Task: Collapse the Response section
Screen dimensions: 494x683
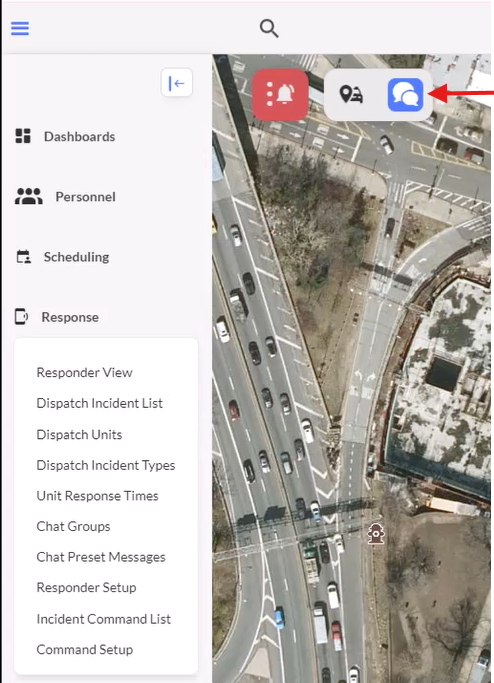Action: pos(57,317)
